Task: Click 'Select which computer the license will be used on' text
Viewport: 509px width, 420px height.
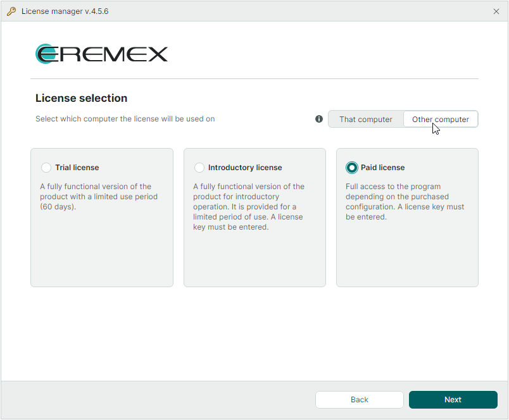Action: coord(125,119)
